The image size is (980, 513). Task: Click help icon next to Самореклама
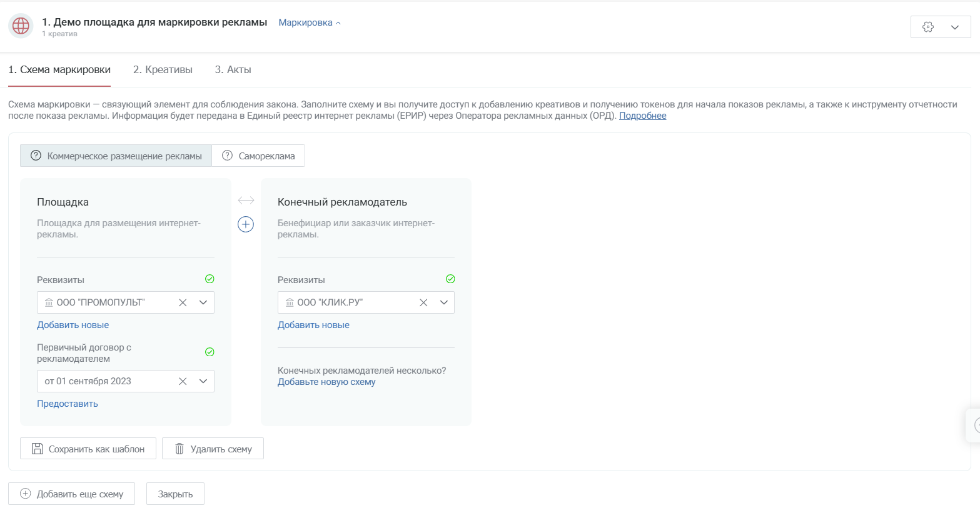coord(227,156)
